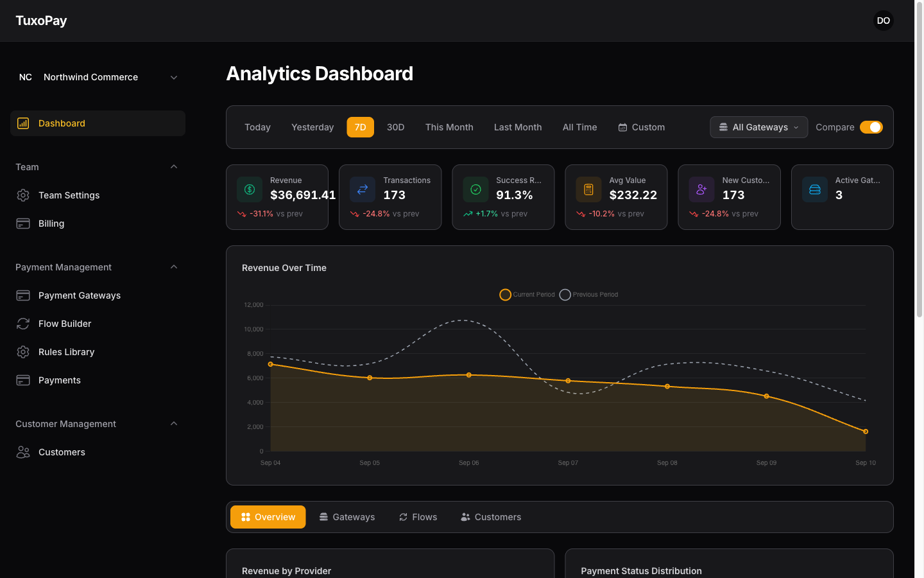Click the Transactions arrows icon

363,189
